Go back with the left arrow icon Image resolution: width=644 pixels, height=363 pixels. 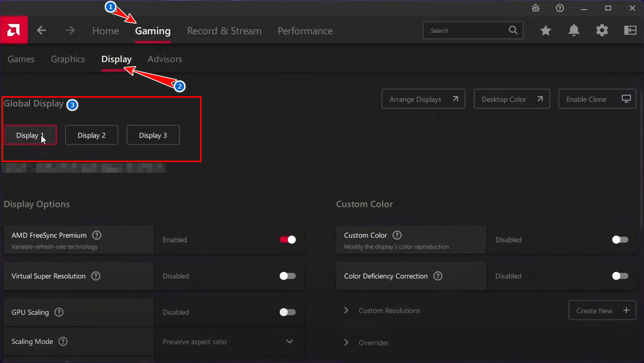coord(41,31)
